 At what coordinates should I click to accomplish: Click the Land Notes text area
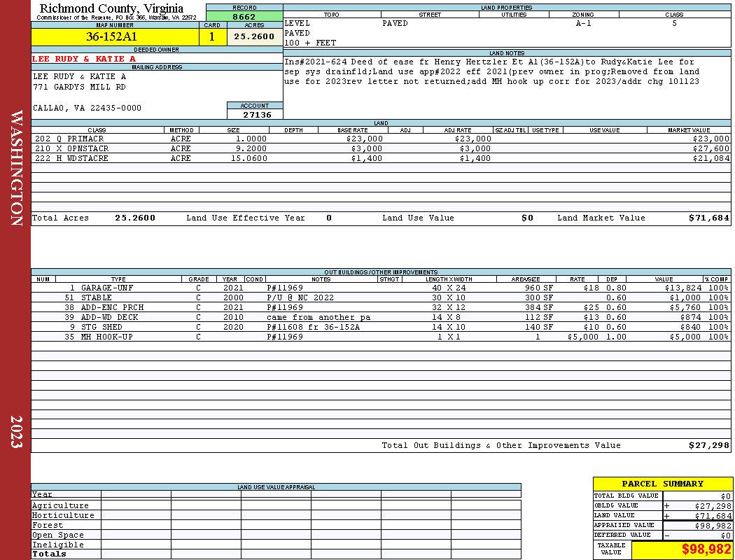507,87
